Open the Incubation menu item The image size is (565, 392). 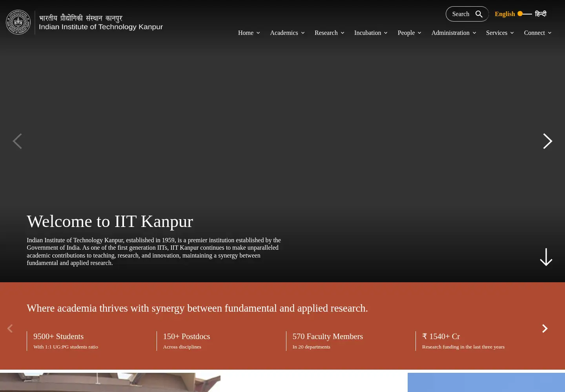coord(368,33)
